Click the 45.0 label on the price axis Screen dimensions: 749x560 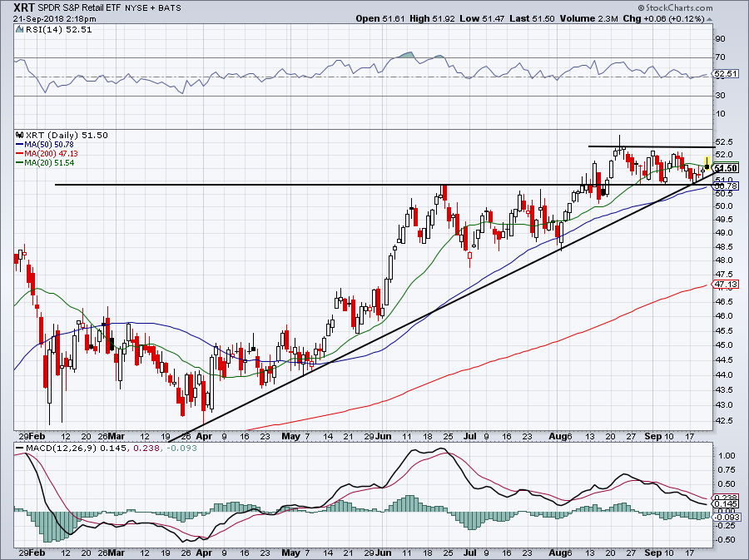coord(724,344)
